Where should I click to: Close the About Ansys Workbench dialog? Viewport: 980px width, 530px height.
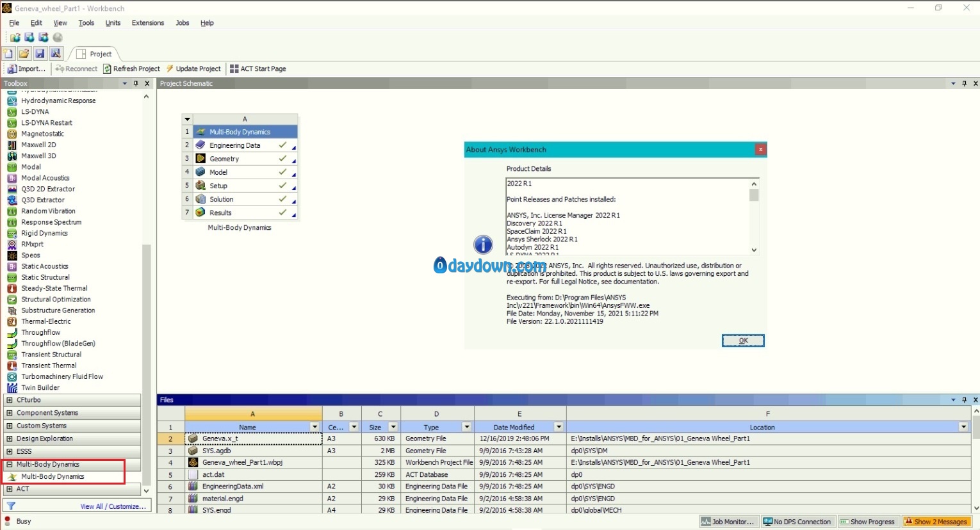coord(760,149)
